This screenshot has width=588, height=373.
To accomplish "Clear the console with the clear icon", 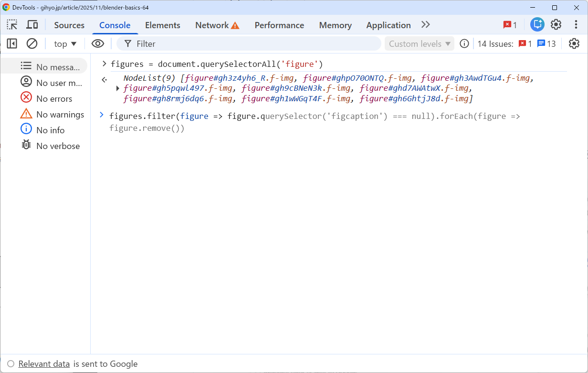I will (32, 43).
